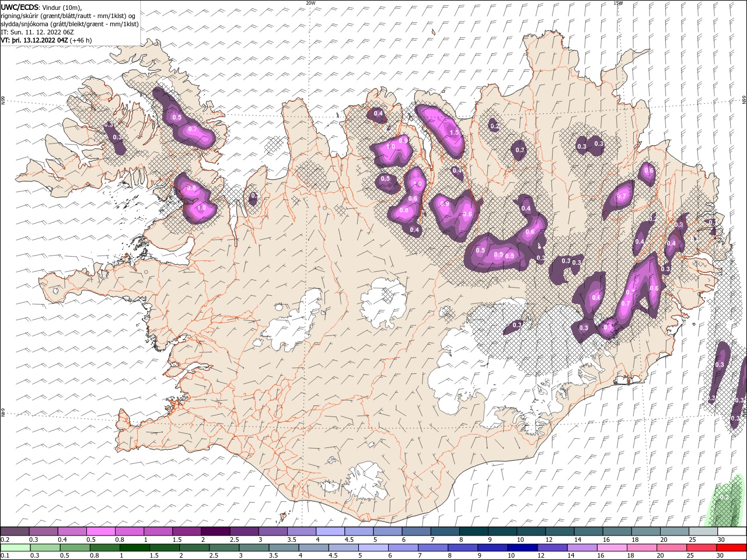Select the white swatch at 30 in upper scale
Screen dimensions: 747x560
(x=732, y=531)
